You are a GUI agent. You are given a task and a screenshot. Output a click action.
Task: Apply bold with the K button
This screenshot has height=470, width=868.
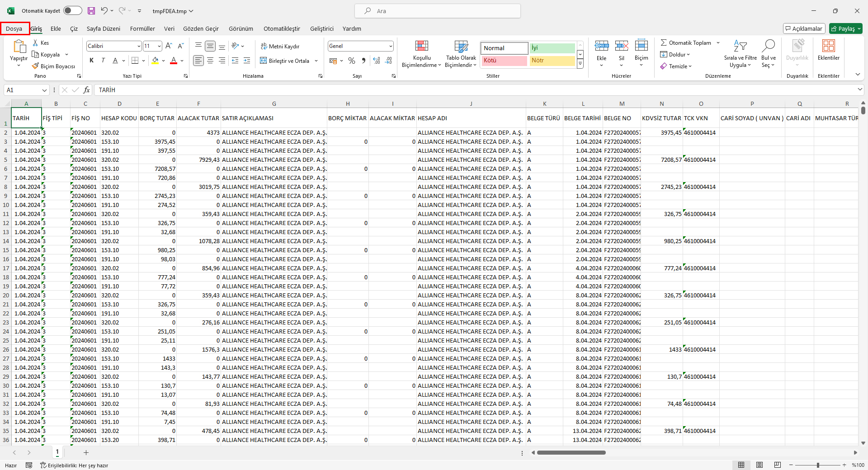pyautogui.click(x=92, y=61)
